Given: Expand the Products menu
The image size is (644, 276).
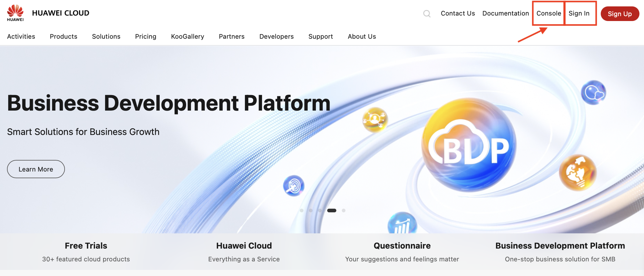Looking at the screenshot, I should coord(63,37).
